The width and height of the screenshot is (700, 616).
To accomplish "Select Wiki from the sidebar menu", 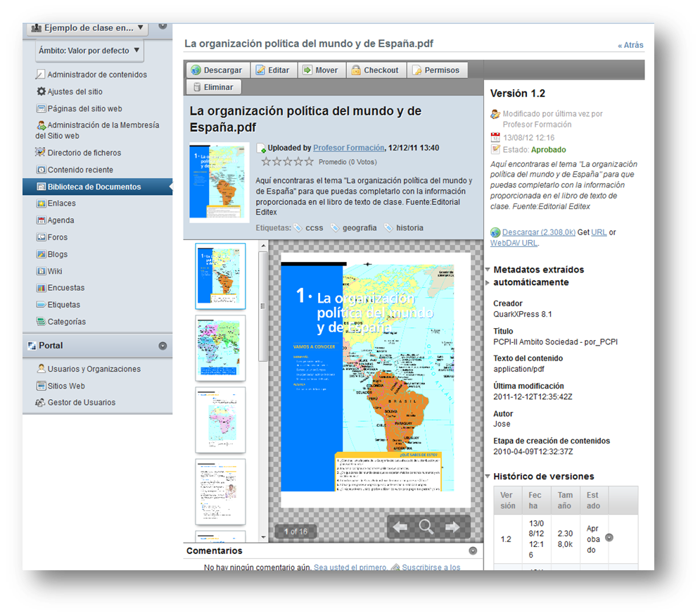I will coord(55,271).
